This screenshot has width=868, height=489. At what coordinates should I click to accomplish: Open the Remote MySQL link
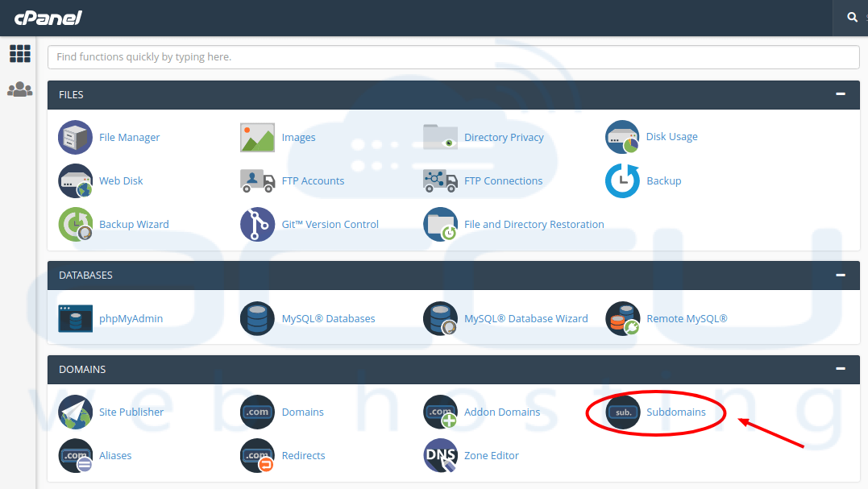point(687,319)
